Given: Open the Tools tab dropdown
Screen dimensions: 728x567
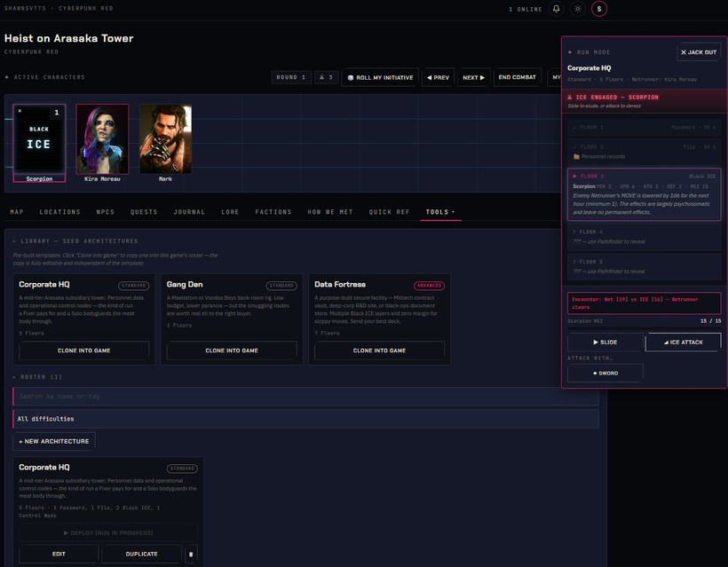Looking at the screenshot, I should tap(440, 212).
